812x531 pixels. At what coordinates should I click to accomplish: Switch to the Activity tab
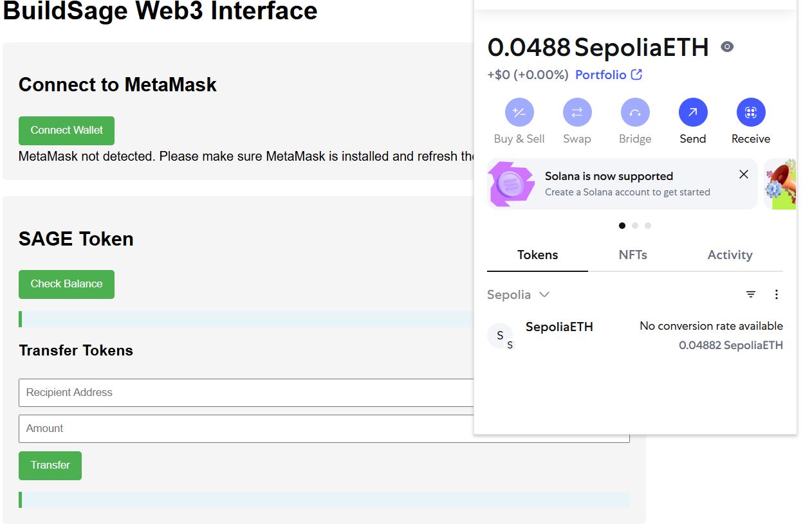pos(730,255)
